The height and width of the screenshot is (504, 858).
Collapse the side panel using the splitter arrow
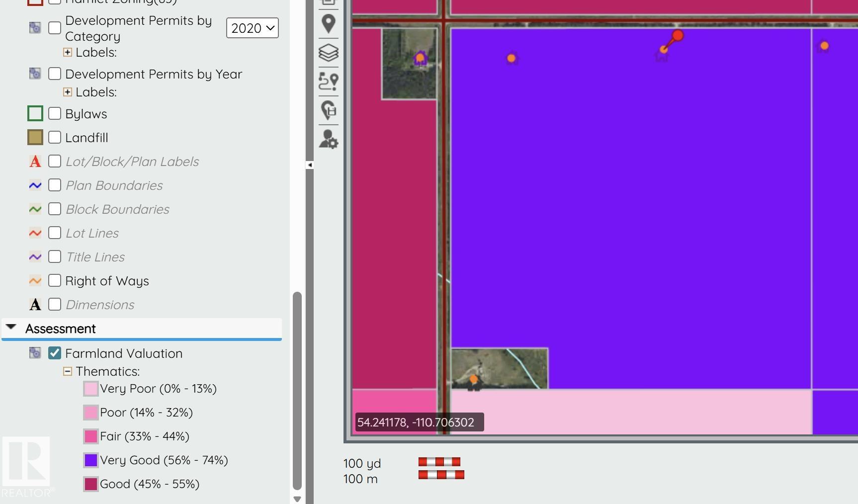pyautogui.click(x=310, y=165)
